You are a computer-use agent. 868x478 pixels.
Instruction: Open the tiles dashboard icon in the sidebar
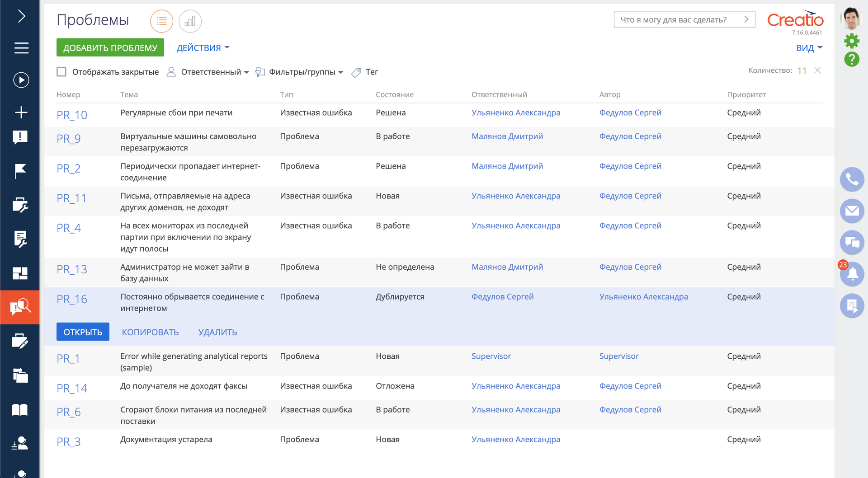(20, 273)
